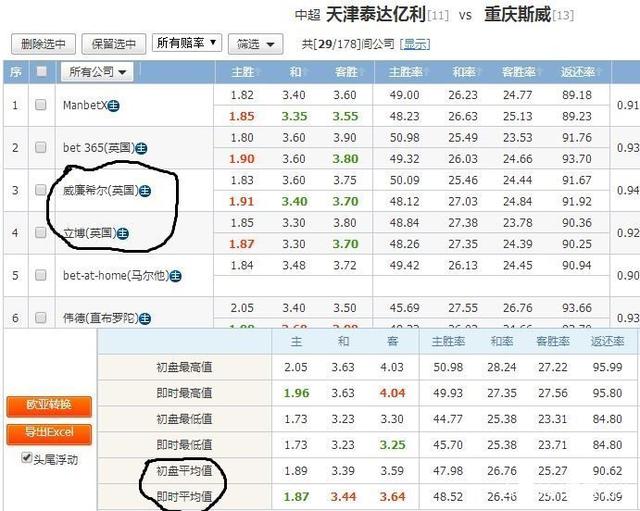640x511 pixels.
Task: Click company name 威廉希尔(英国)
Action: click(x=100, y=190)
